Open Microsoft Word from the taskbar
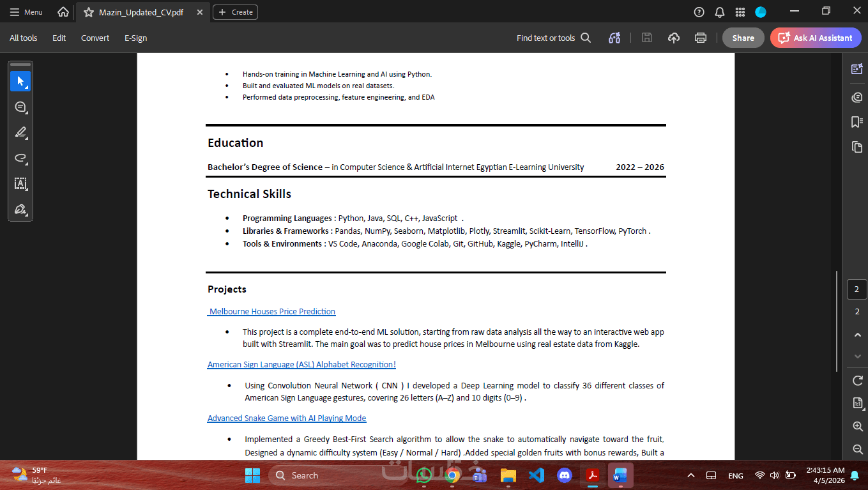 pos(620,475)
